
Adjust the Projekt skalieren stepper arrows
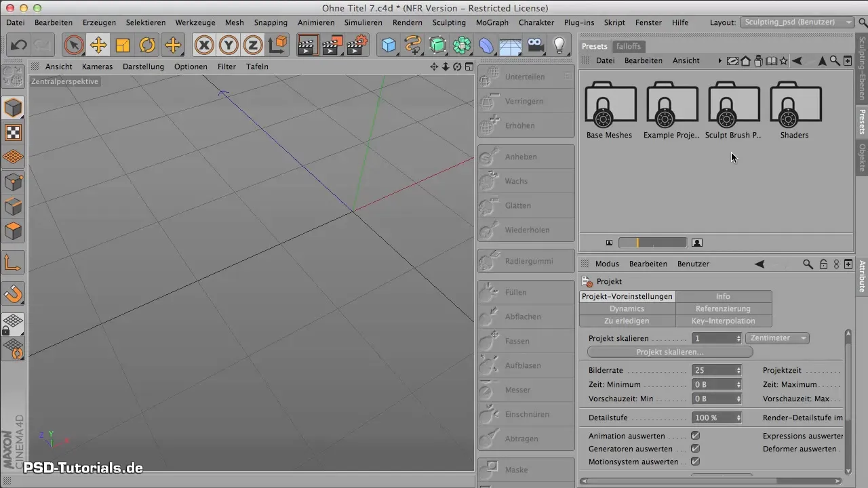click(x=738, y=338)
